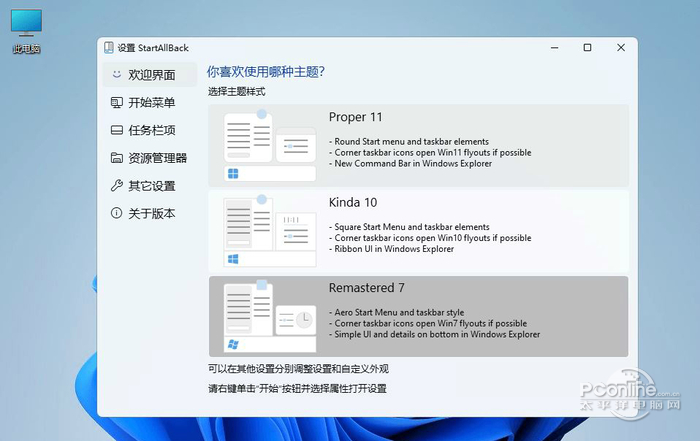Select the 其它设置 sidebar item

click(150, 185)
